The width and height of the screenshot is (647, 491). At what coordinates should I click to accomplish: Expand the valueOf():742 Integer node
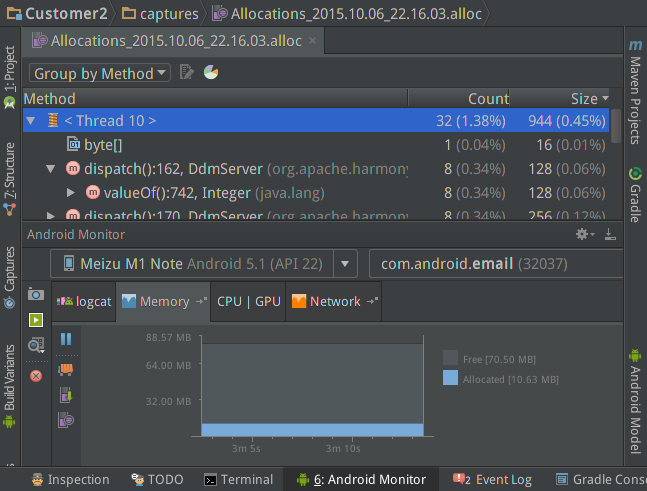point(71,193)
